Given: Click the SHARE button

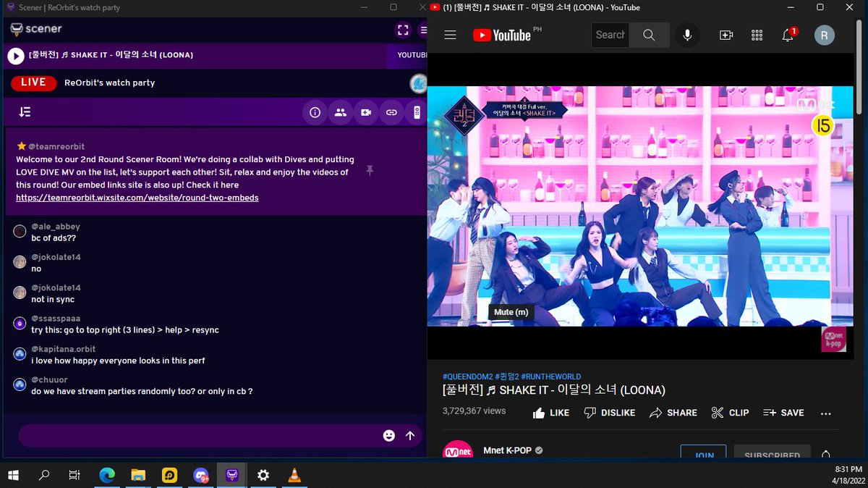Looking at the screenshot, I should click(673, 413).
